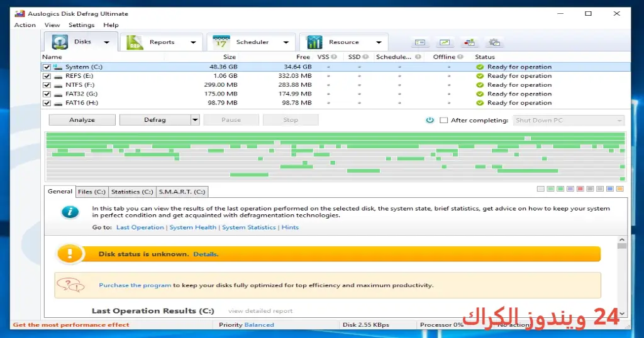The height and width of the screenshot is (338, 644).
Task: Click the Reports green document icon
Action: click(135, 42)
